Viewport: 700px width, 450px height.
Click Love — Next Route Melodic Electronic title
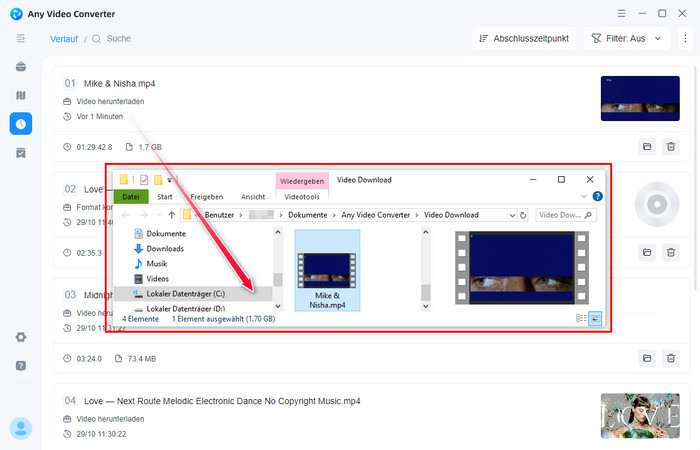(222, 401)
